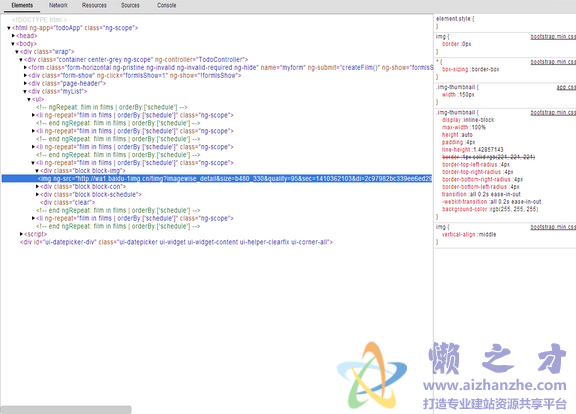Collapse the body node

[13, 44]
